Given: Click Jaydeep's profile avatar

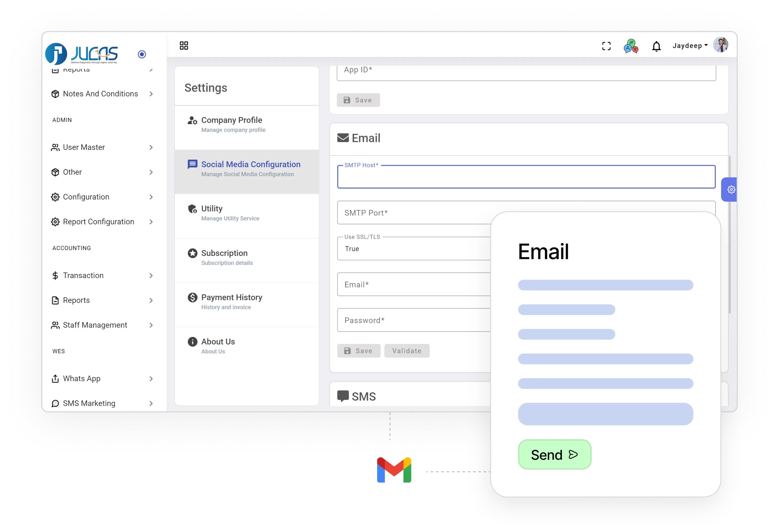Looking at the screenshot, I should click(x=721, y=45).
